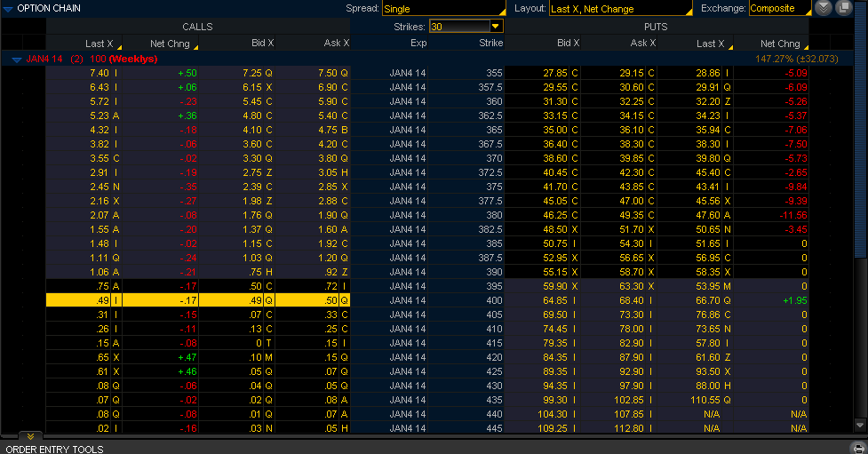Image resolution: width=868 pixels, height=454 pixels.
Task: Click the Strike column header
Action: pos(490,43)
